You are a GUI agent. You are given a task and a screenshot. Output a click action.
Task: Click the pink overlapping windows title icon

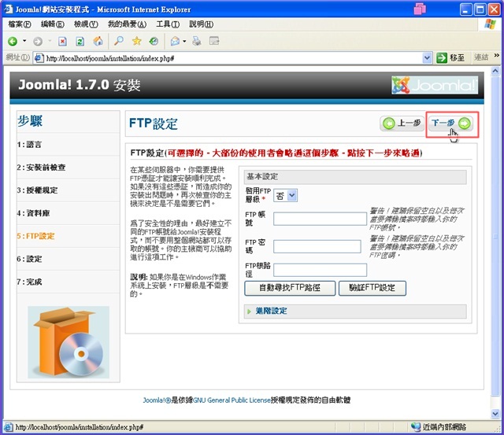(x=420, y=9)
